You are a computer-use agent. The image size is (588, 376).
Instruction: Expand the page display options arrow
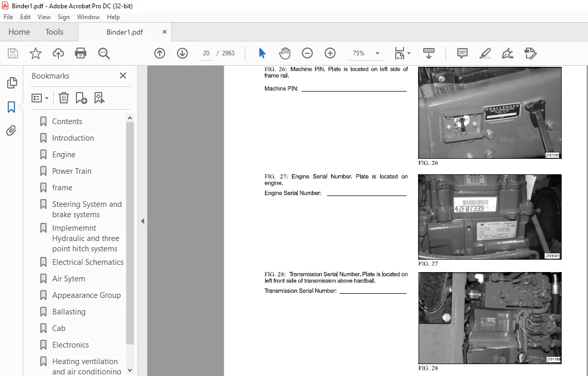click(409, 53)
